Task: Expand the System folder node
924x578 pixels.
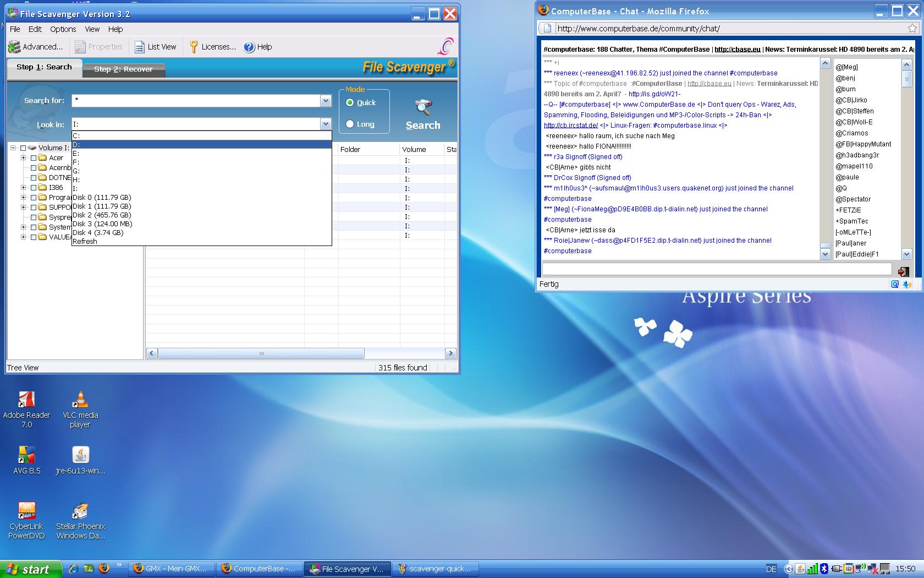Action: 24,227
